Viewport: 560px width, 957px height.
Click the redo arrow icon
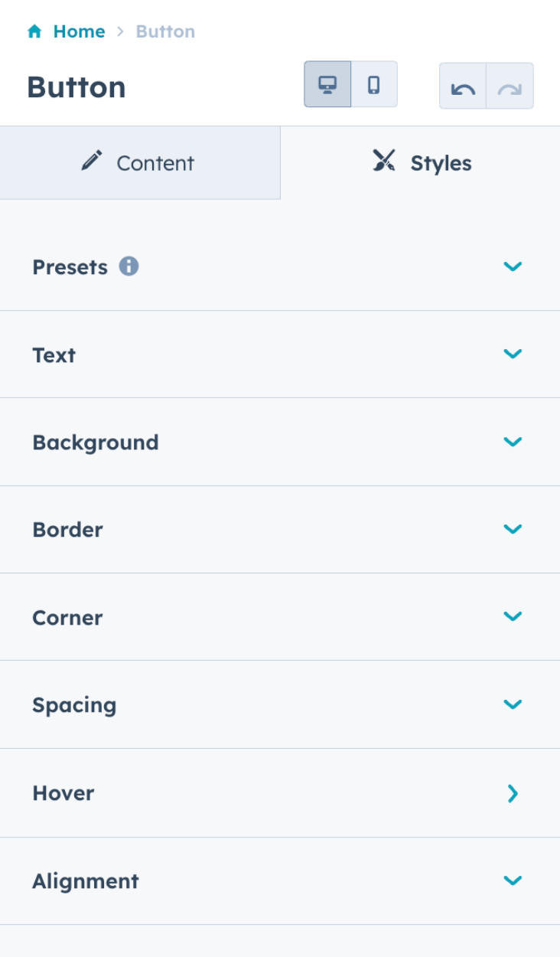[510, 89]
